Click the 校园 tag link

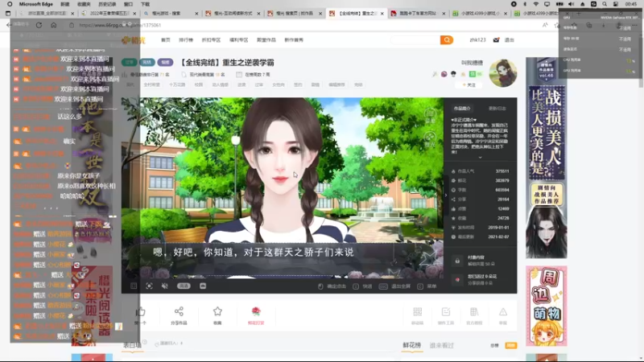(x=198, y=85)
